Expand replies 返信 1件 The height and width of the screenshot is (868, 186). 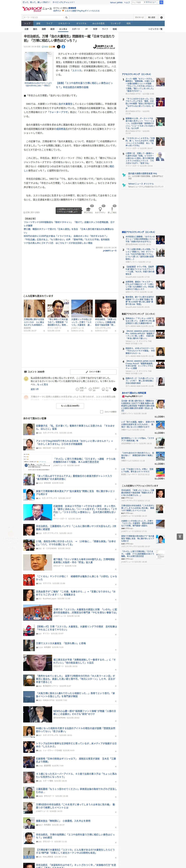pos(34,389)
